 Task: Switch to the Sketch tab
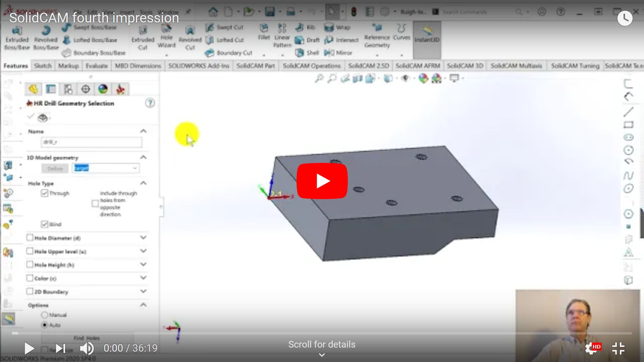tap(43, 66)
